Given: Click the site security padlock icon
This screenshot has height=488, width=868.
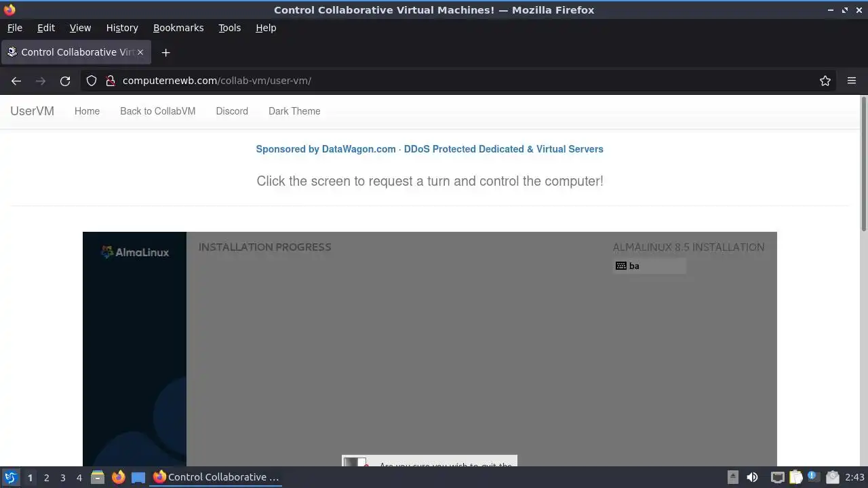Looking at the screenshot, I should pyautogui.click(x=110, y=81).
